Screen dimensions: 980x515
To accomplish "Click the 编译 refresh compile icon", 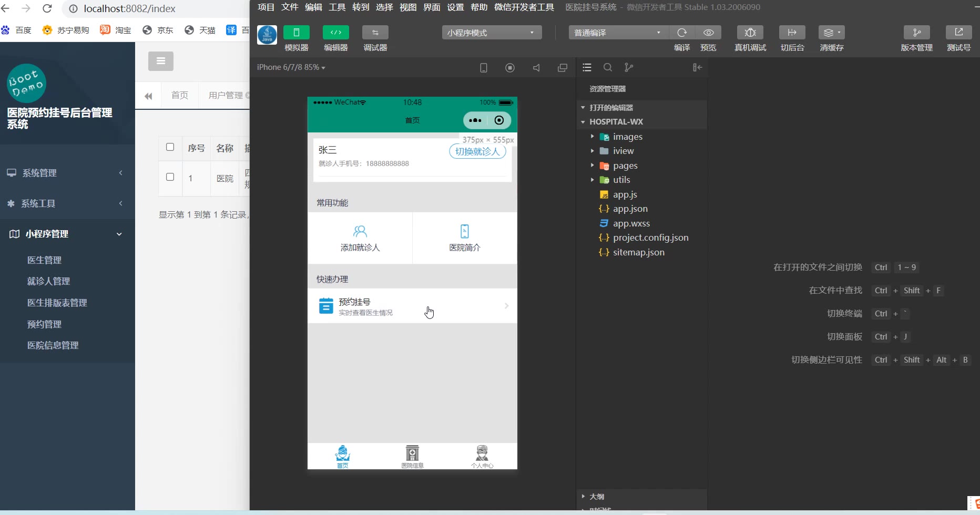I will (682, 33).
